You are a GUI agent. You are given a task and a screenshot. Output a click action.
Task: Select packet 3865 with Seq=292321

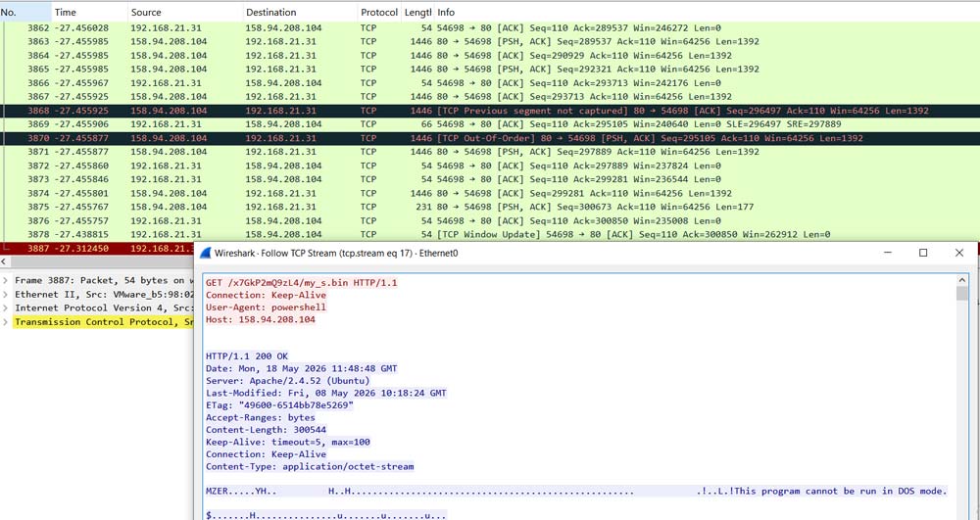[x=490, y=70]
